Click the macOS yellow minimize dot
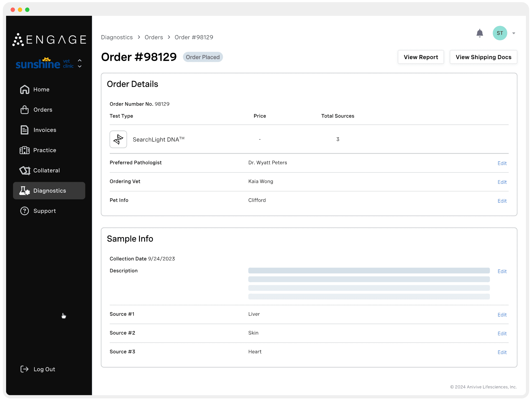Screen dimensions: 532x402 point(20,10)
